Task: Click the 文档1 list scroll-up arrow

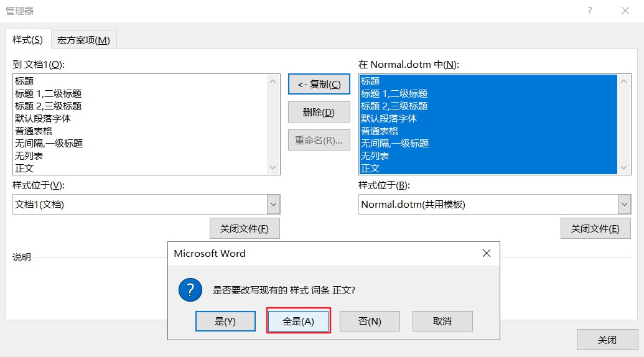Action: (x=273, y=81)
